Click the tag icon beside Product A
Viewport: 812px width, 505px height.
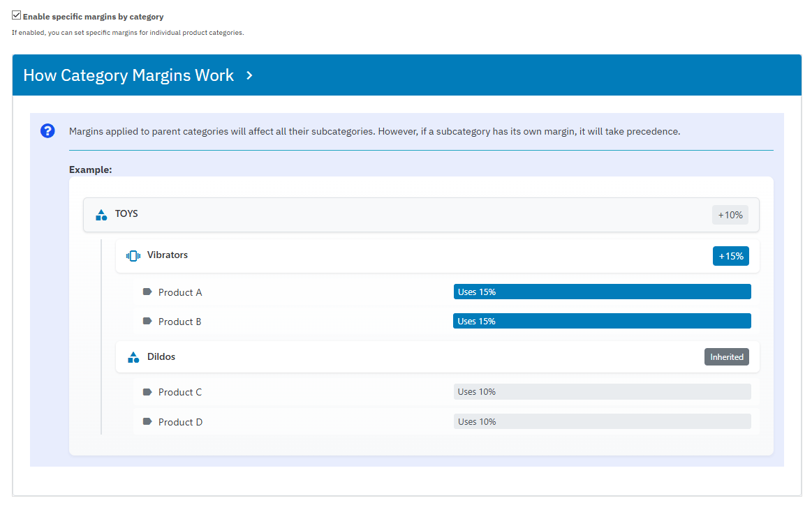coord(147,292)
